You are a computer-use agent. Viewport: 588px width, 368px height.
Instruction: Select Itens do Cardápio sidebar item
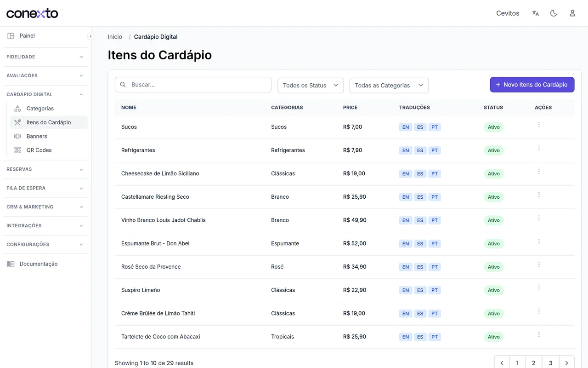[x=49, y=122]
